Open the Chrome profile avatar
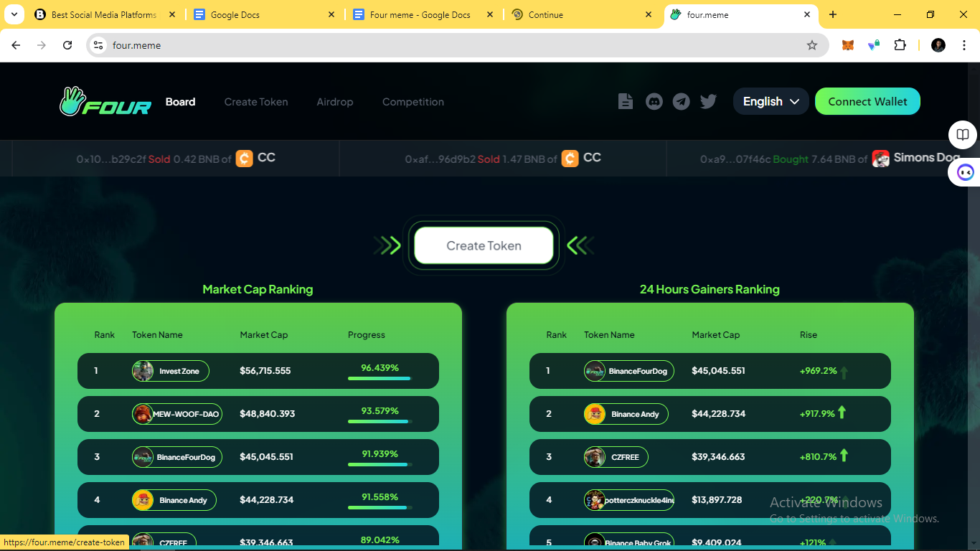This screenshot has height=551, width=980. [x=938, y=45]
